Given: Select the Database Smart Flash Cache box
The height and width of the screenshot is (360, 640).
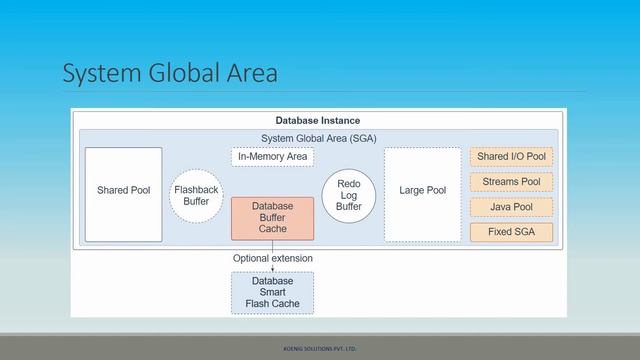Looking at the screenshot, I should click(273, 293).
